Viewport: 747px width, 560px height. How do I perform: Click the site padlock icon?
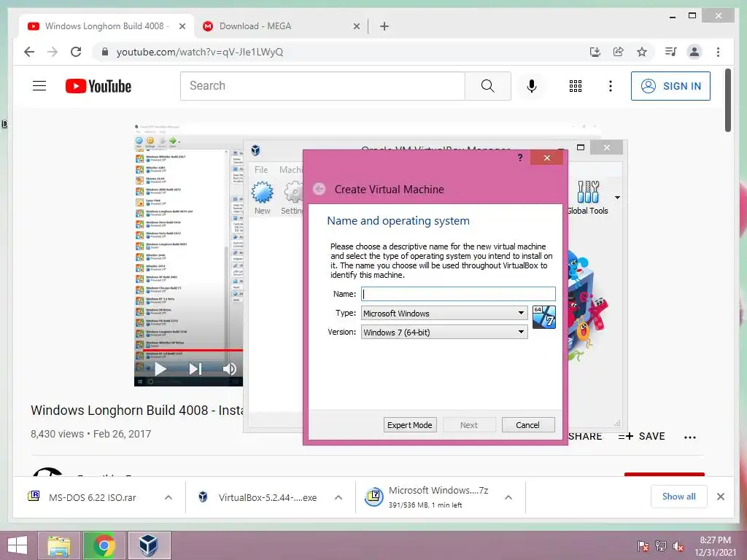click(x=105, y=52)
